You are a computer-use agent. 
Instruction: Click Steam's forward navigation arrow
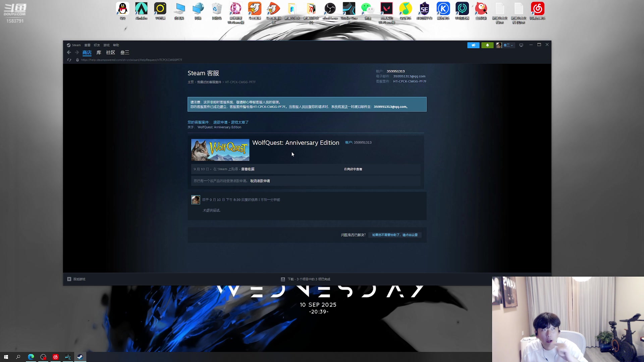(77, 53)
